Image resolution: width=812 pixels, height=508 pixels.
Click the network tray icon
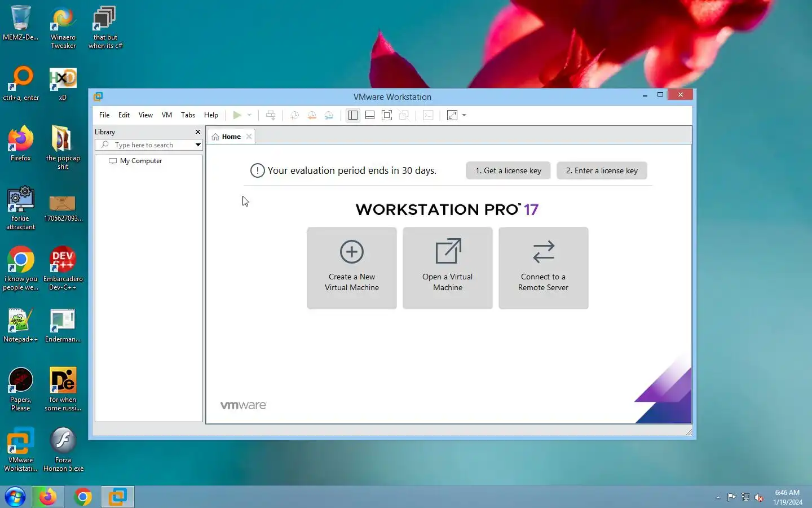click(x=745, y=497)
